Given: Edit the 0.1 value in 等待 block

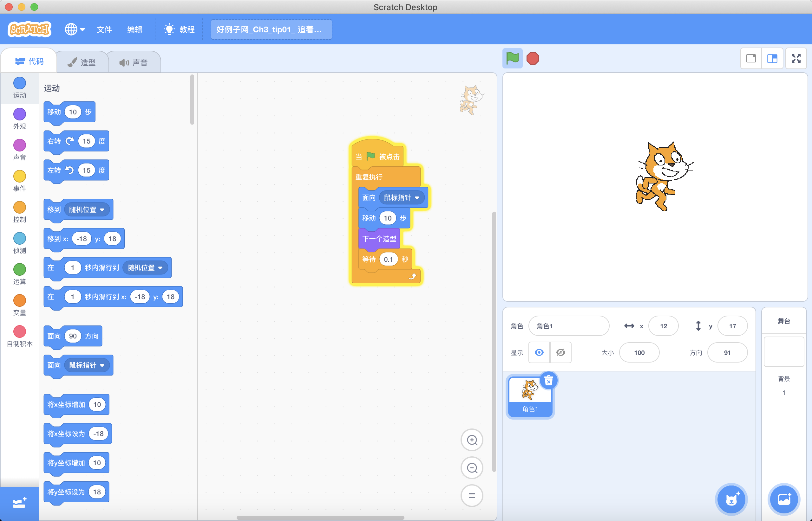Looking at the screenshot, I should coord(388,260).
